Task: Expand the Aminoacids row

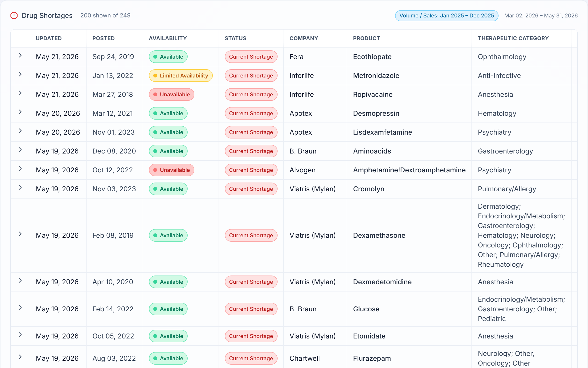Action: pos(20,150)
